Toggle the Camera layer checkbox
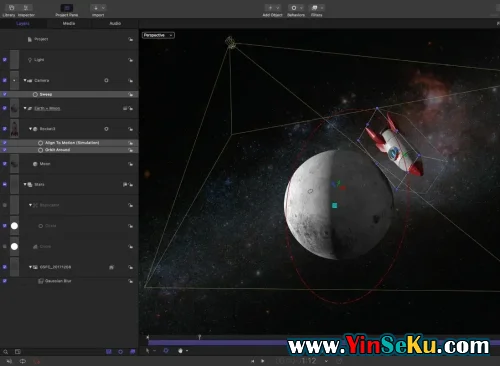500x366 pixels. click(x=5, y=80)
